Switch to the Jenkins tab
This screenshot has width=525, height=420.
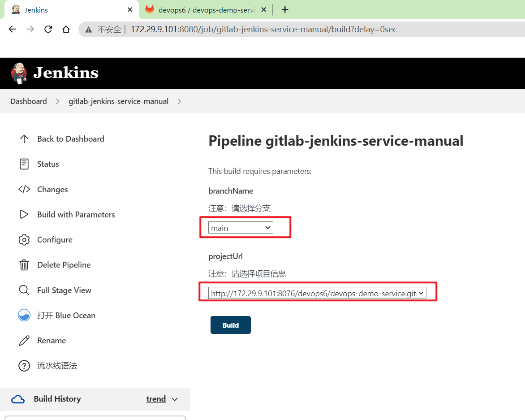(70, 10)
